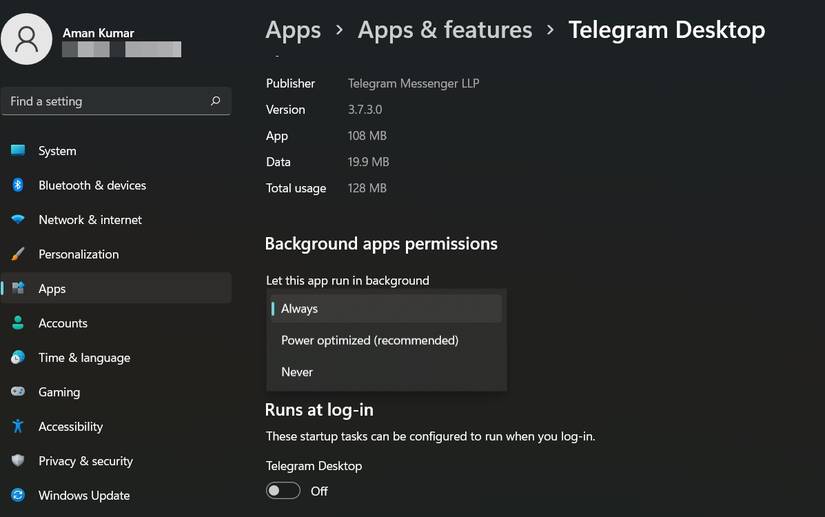Click the Apps breadcrumb link
The width and height of the screenshot is (825, 517).
tap(293, 30)
